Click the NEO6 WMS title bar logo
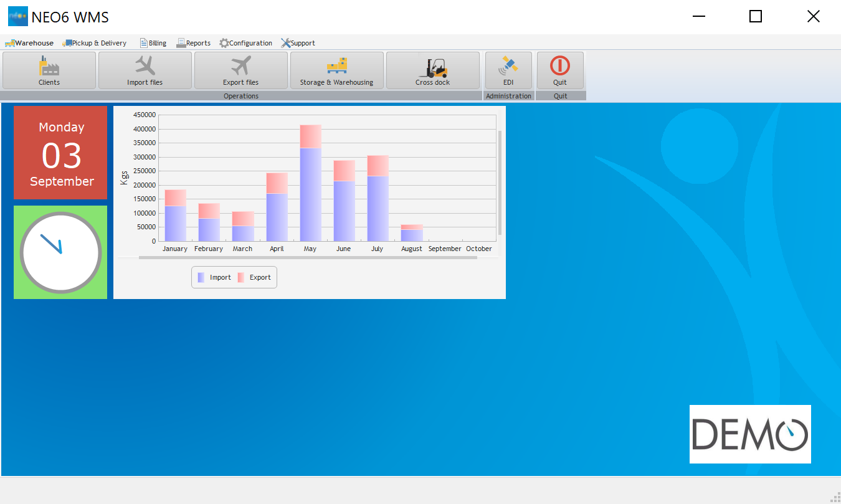 18,16
